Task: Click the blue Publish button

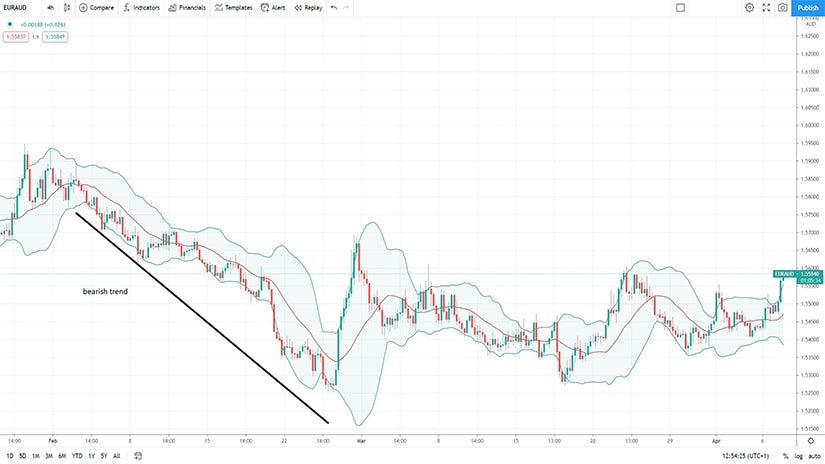Action: [x=808, y=8]
